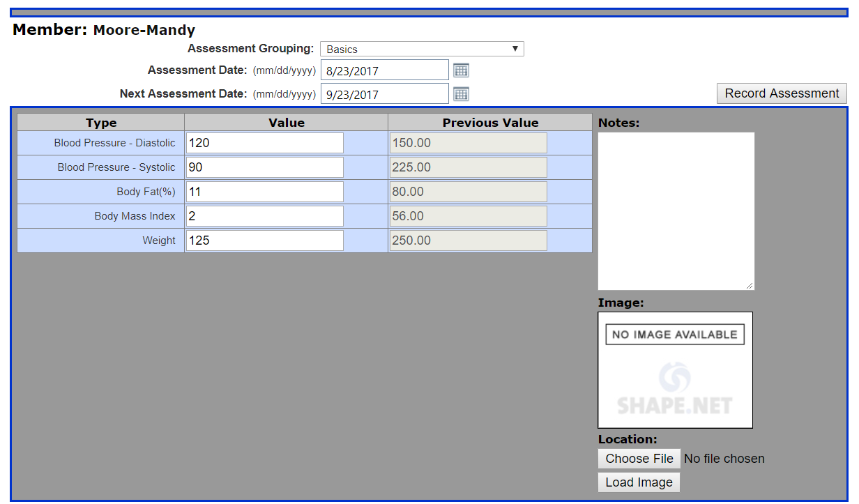This screenshot has width=859, height=504.
Task: Click the Next Assessment Date text field
Action: pos(384,93)
